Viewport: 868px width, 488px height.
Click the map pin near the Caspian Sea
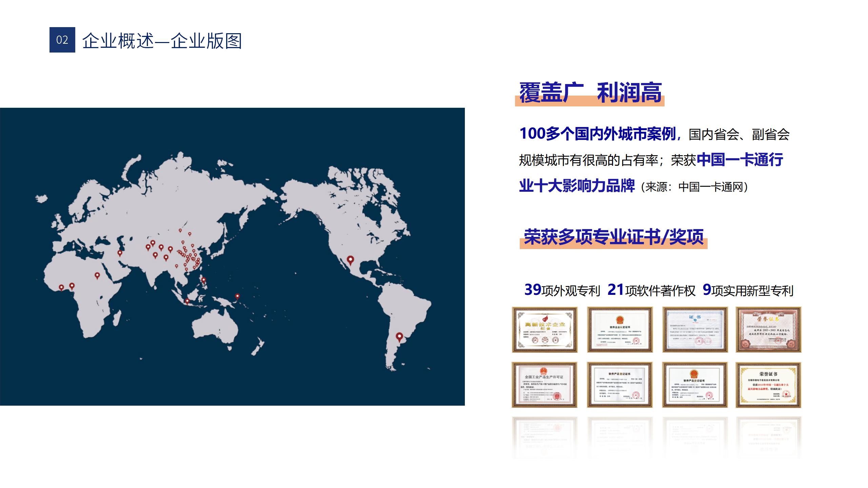click(x=120, y=253)
